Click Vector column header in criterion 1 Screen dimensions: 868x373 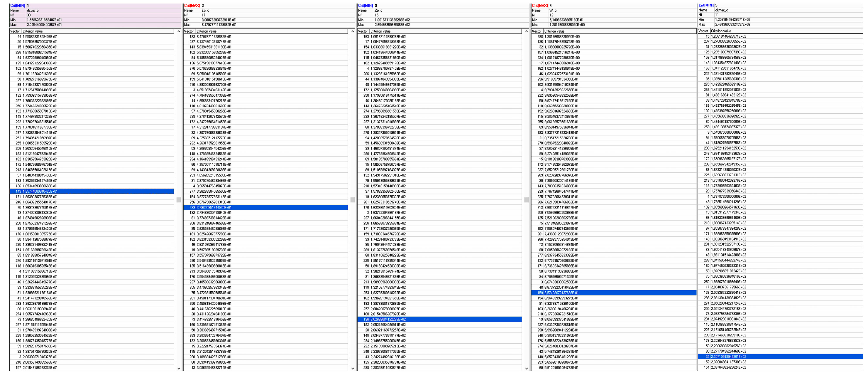[15, 31]
